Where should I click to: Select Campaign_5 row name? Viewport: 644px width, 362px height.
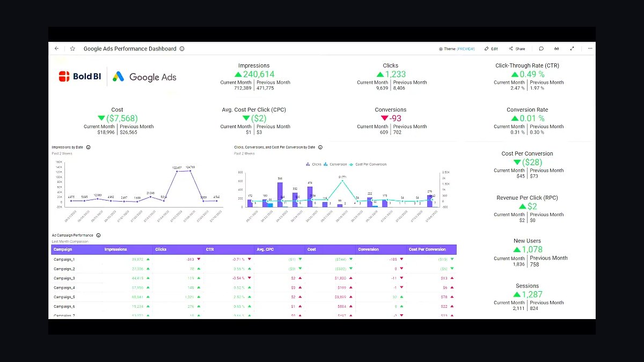click(64, 297)
